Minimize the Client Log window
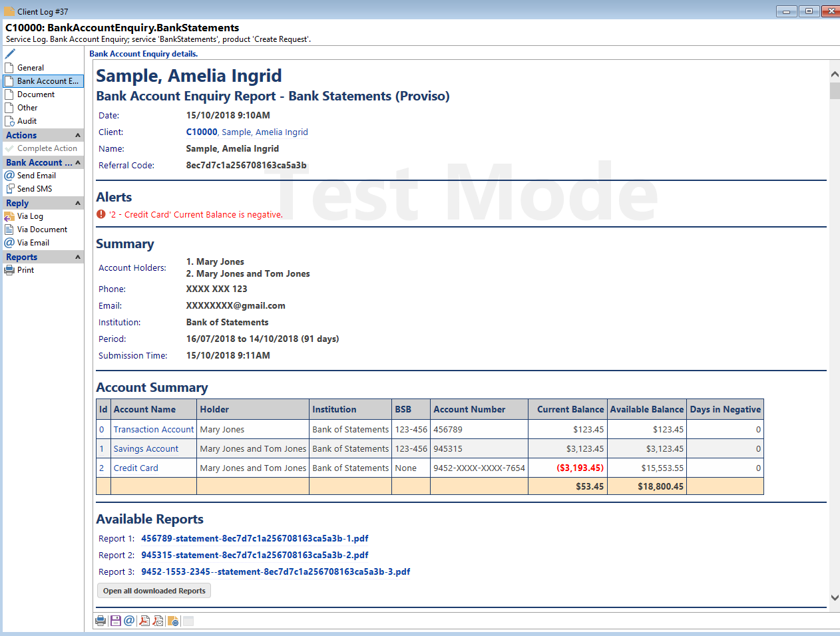The height and width of the screenshot is (636, 840). pyautogui.click(x=786, y=11)
